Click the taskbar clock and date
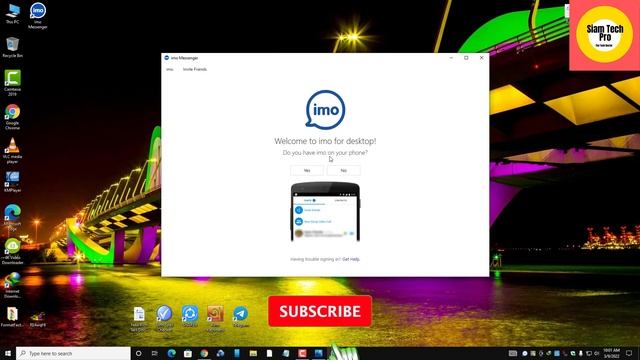This screenshot has width=640, height=360. tap(611, 353)
